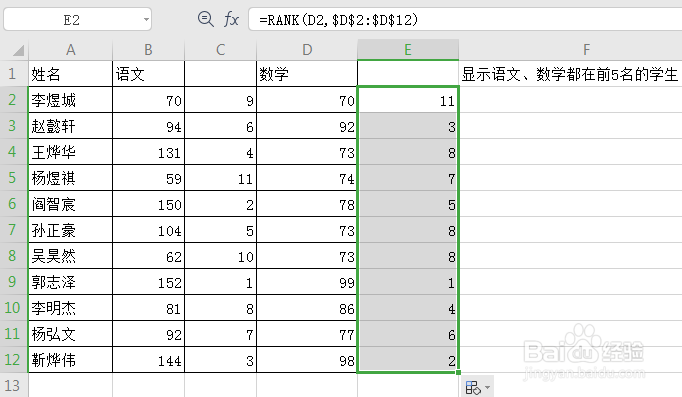The width and height of the screenshot is (682, 397).
Task: Select the name cell 靳烨伟
Action: pos(70,360)
